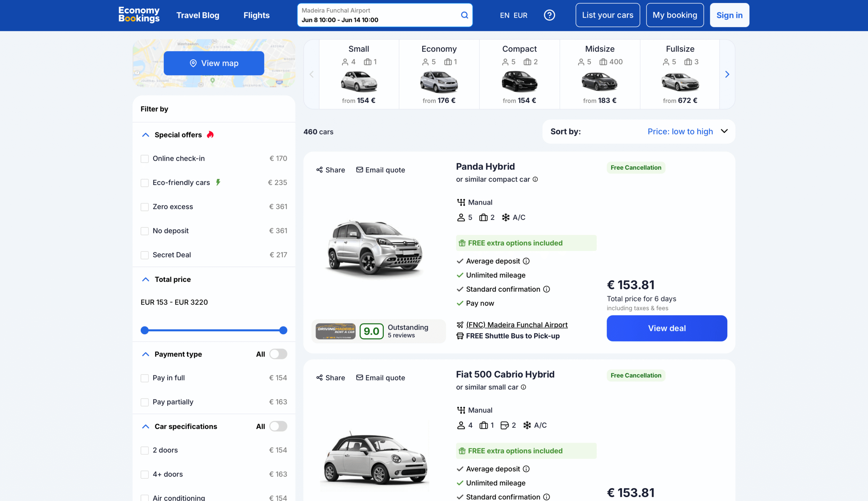Toggle All for Payment type
This screenshot has height=501, width=868.
tap(278, 354)
